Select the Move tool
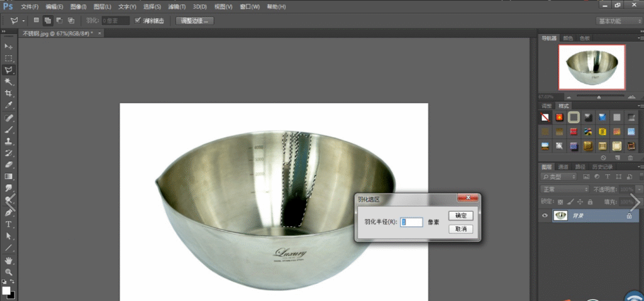The image size is (644, 301). pos(8,47)
